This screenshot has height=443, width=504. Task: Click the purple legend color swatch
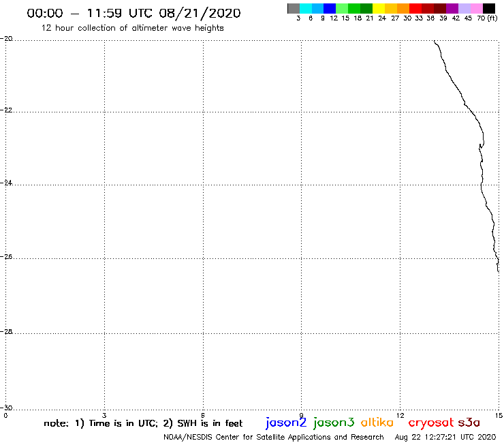[x=452, y=8]
